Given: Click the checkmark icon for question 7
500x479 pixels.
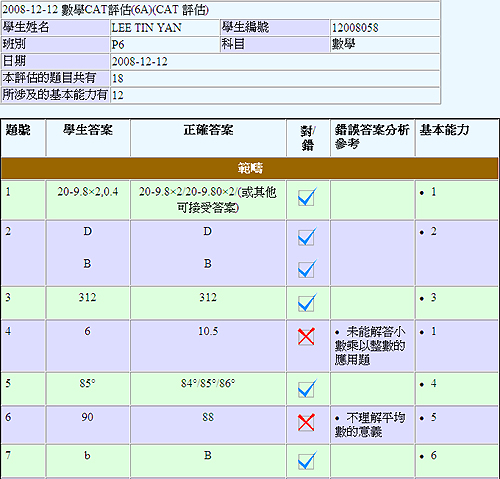Looking at the screenshot, I should [x=307, y=460].
